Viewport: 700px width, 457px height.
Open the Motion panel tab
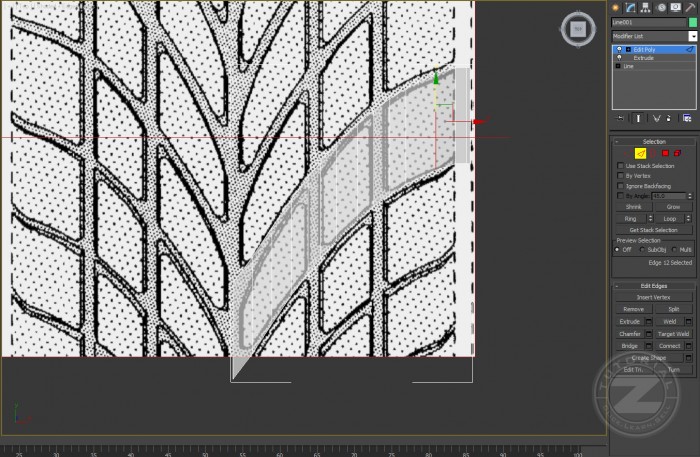[661, 7]
